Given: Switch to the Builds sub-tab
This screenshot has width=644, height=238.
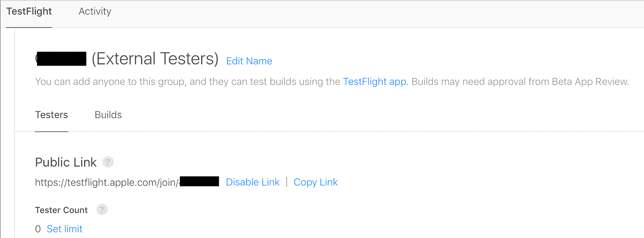Looking at the screenshot, I should tap(108, 115).
